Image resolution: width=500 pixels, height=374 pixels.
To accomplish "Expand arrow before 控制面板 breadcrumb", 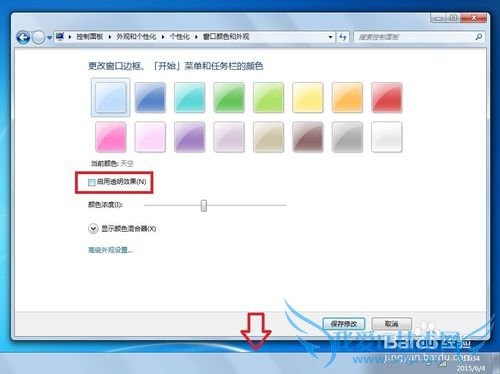I will click(x=70, y=37).
